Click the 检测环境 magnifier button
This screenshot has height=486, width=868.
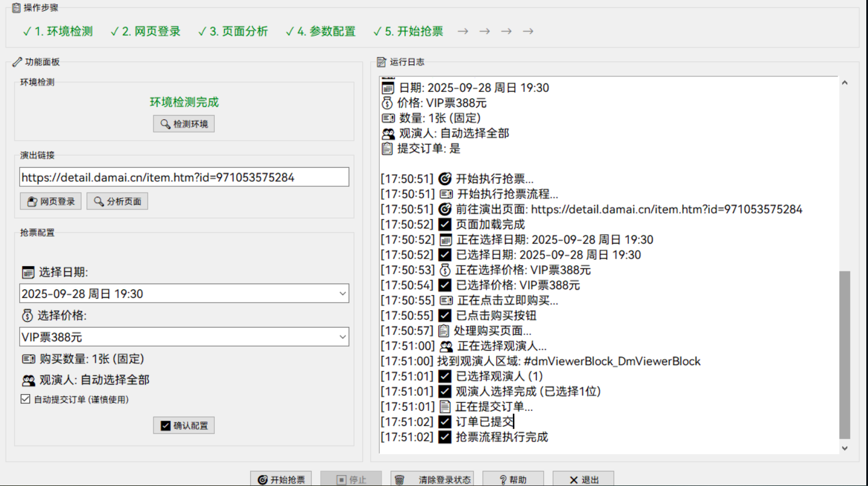pyautogui.click(x=184, y=124)
